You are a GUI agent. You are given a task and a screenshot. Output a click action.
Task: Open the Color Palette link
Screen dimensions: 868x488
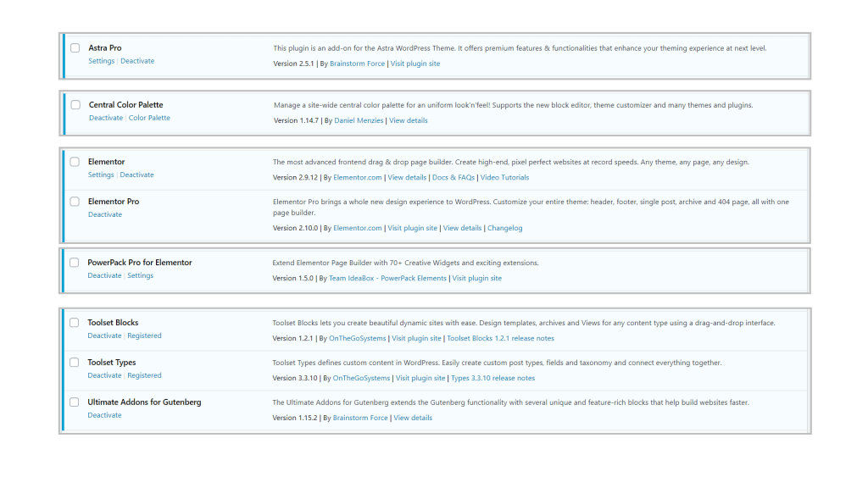tap(149, 118)
